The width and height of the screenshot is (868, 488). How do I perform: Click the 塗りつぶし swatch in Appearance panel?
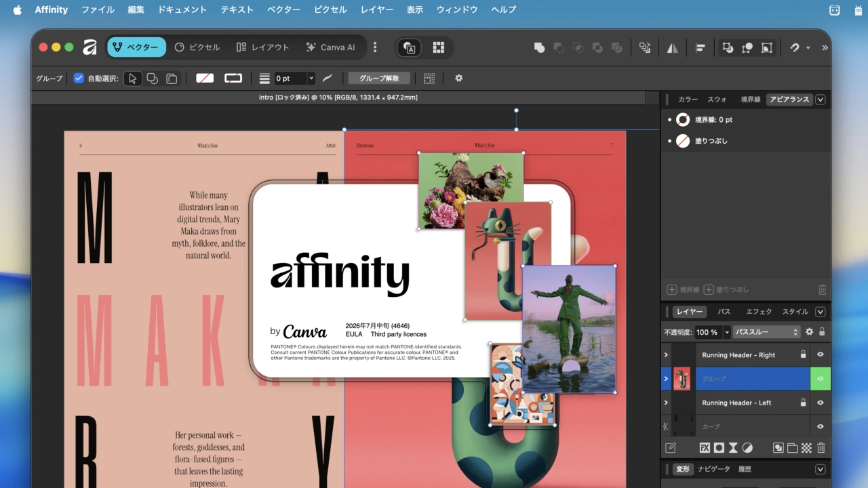pyautogui.click(x=683, y=141)
